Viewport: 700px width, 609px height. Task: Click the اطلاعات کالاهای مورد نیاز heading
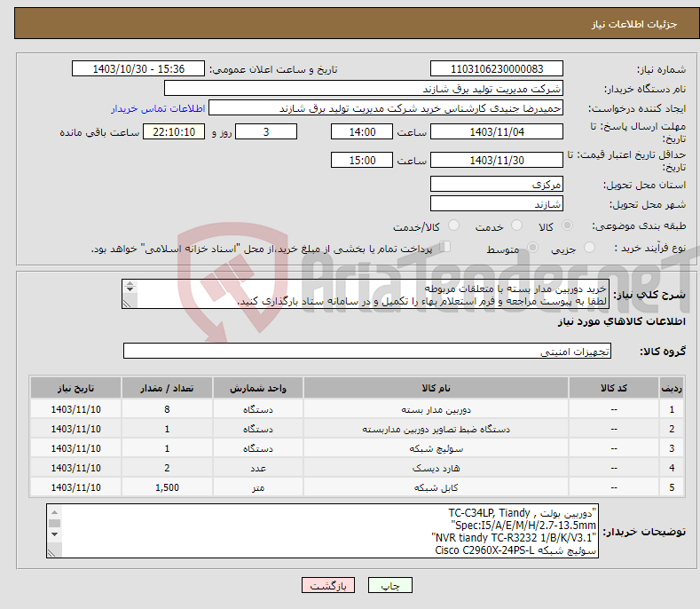(x=621, y=321)
